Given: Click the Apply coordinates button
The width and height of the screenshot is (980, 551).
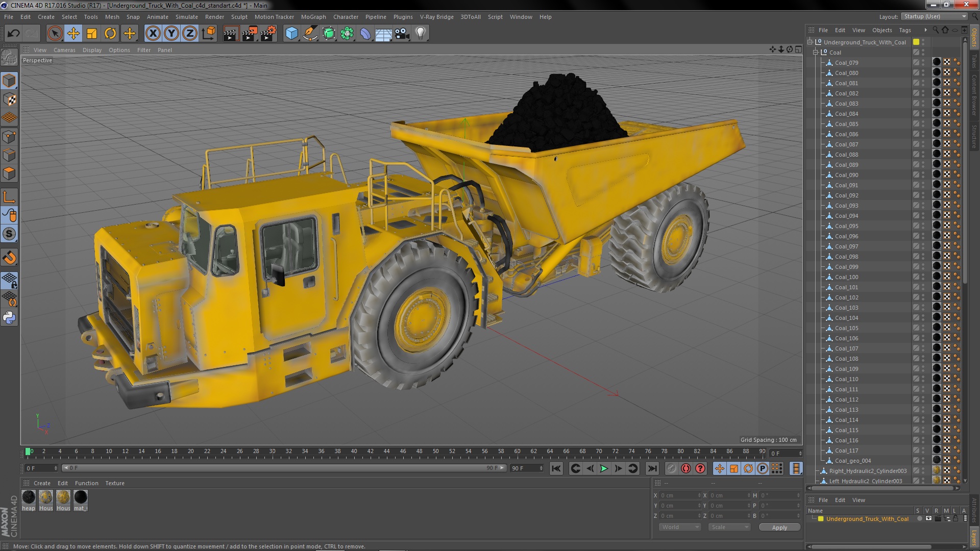Looking at the screenshot, I should 779,527.
